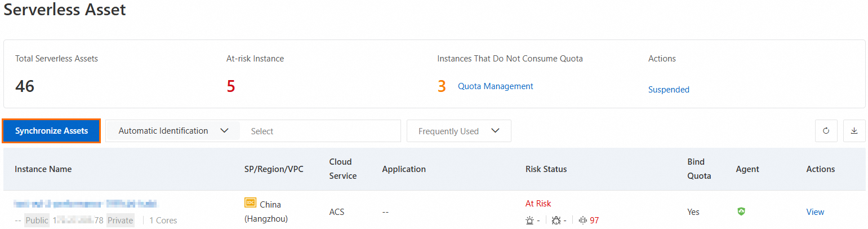Open the Quota Management link

[495, 86]
